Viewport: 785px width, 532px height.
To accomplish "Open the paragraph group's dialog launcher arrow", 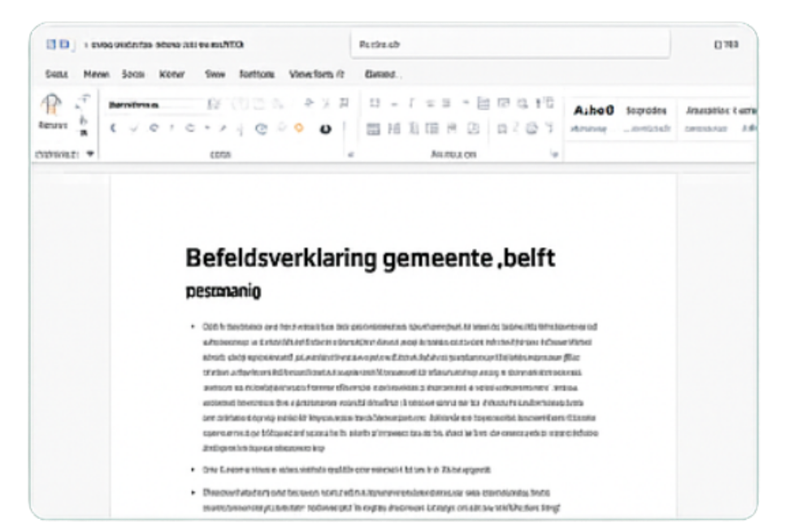I will click(555, 153).
